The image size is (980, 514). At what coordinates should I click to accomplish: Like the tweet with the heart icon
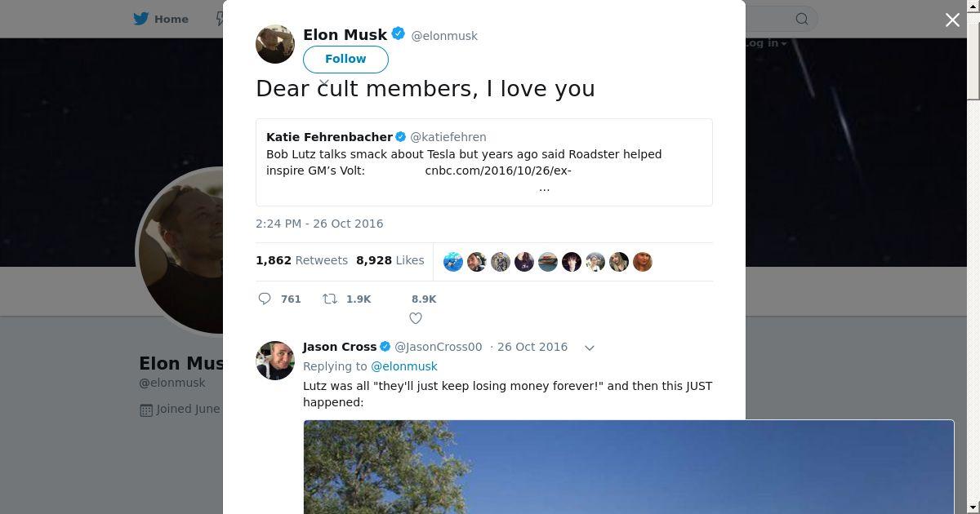coord(416,318)
